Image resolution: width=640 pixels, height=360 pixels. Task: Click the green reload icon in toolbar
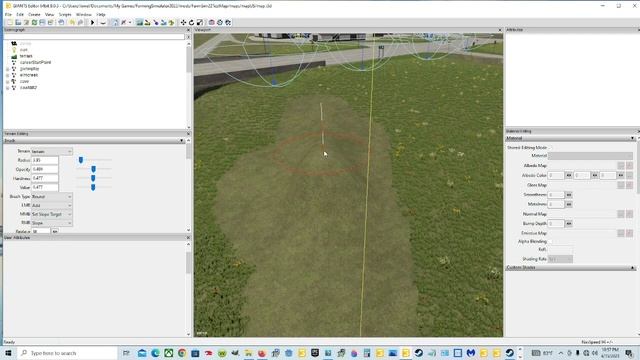(x=34, y=22)
